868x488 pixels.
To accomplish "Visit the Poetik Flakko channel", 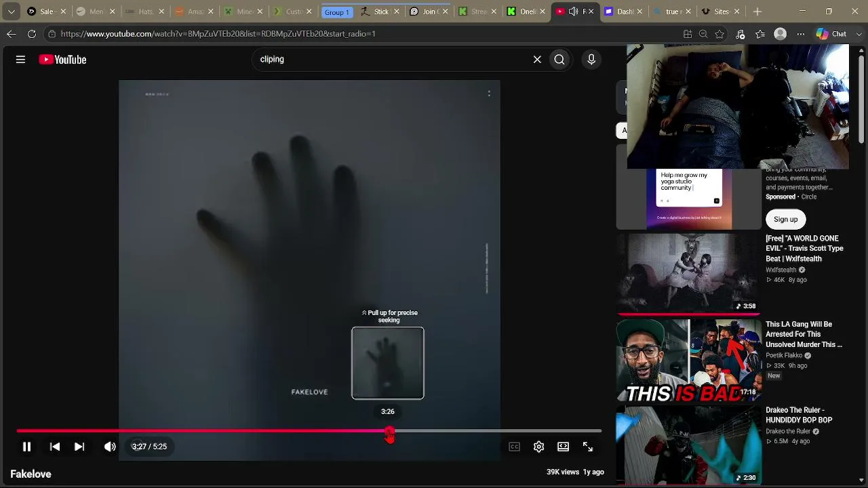I will click(784, 355).
